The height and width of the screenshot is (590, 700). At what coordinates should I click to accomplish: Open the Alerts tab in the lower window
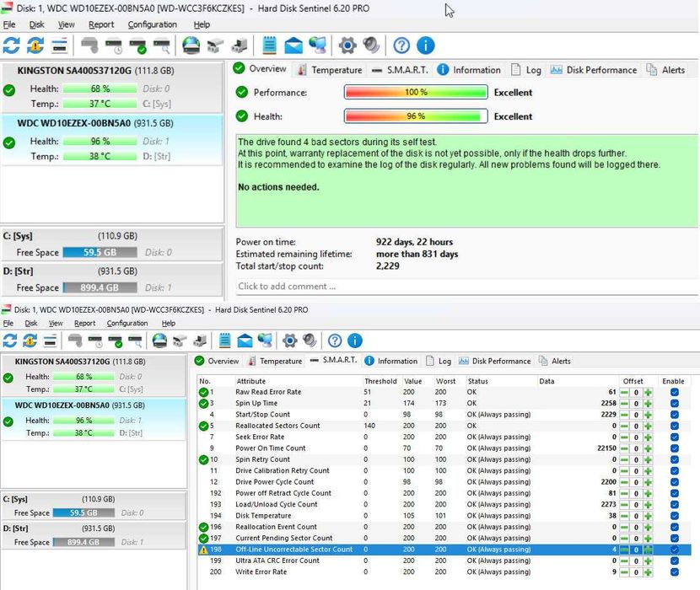click(554, 361)
